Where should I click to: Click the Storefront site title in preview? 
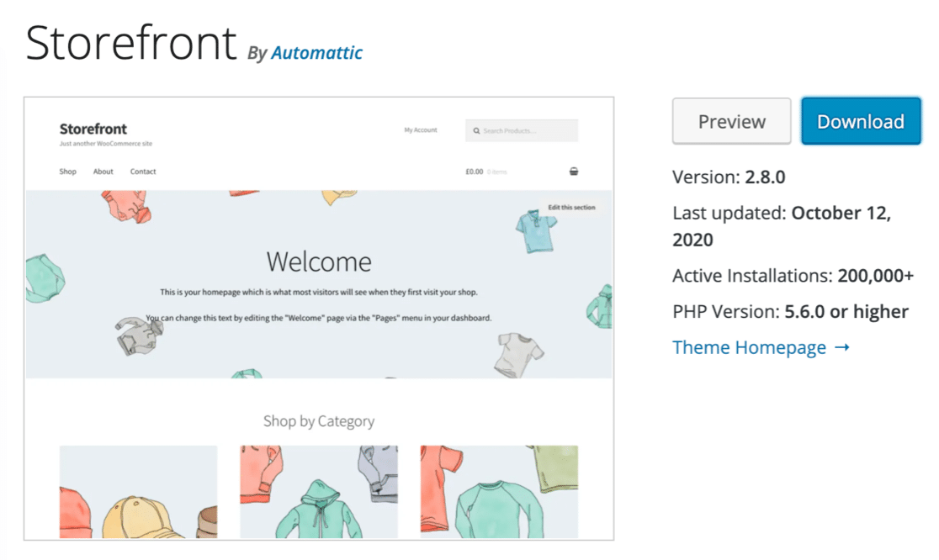pyautogui.click(x=93, y=129)
